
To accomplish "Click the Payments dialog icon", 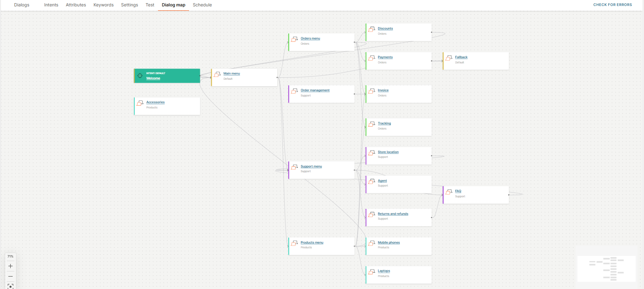I will [x=372, y=58].
